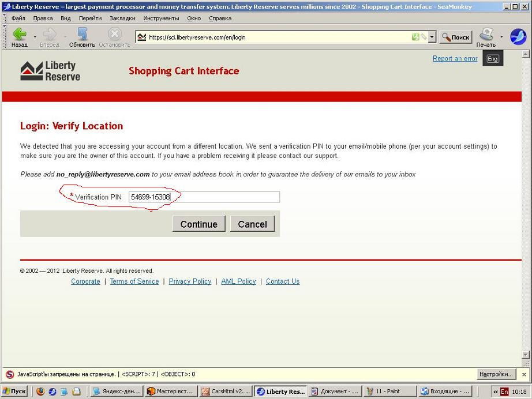Open the Corporate footer link

(x=85, y=281)
